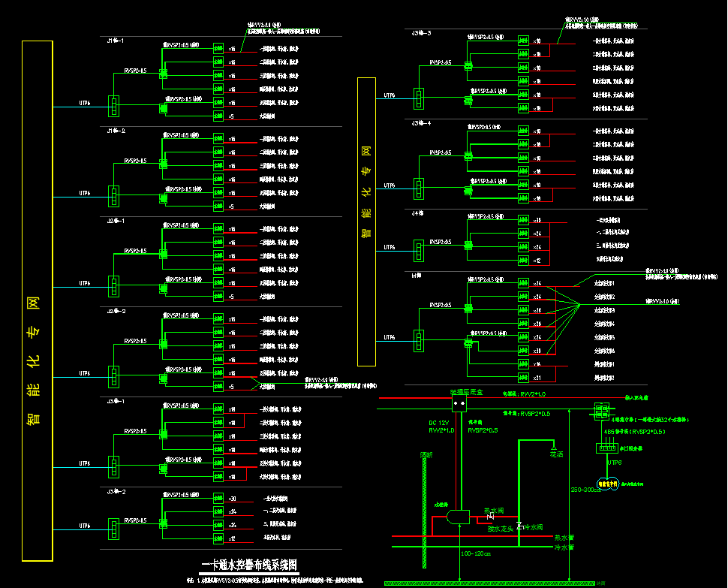The width and height of the screenshot is (728, 588).
Task: Click the DC 12V label text
Action: [x=438, y=423]
